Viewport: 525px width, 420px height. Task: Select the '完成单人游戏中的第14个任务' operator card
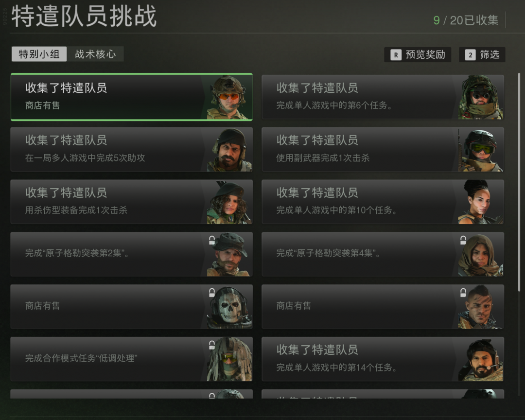(383, 359)
